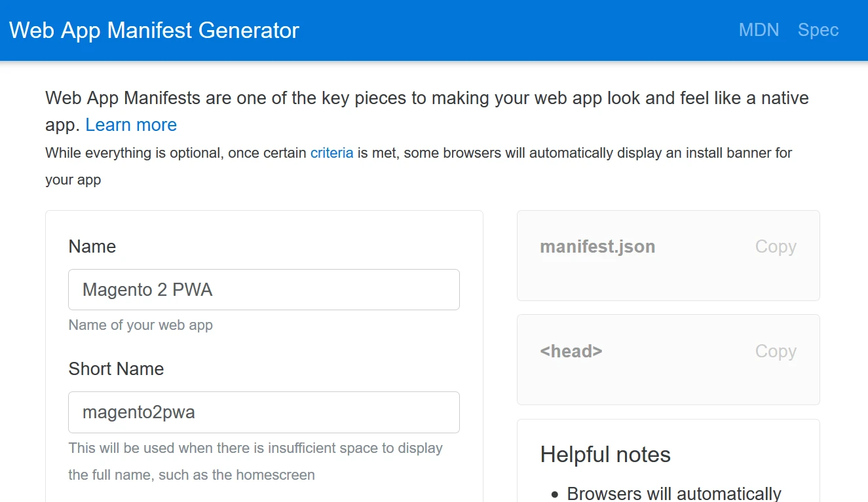Open the MDN link in header
This screenshot has height=502, width=868.
(759, 30)
